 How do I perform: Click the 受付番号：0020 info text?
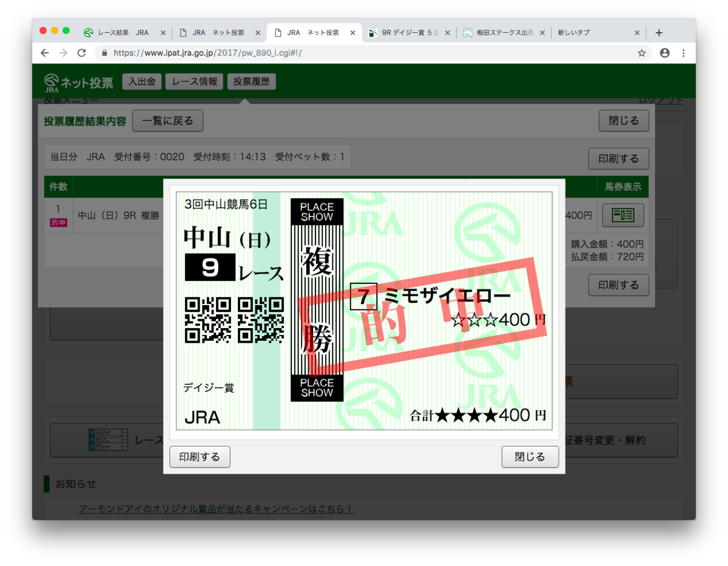(x=149, y=157)
